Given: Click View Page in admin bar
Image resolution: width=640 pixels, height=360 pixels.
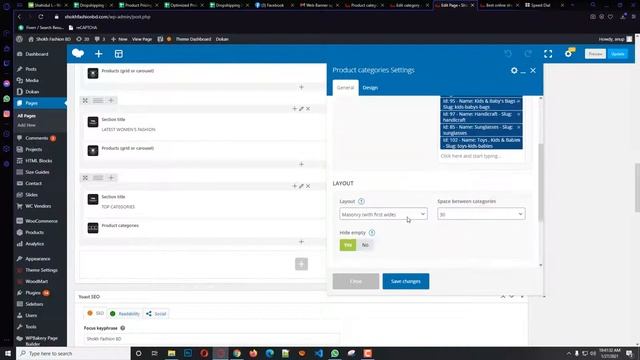Looking at the screenshot, I should click(142, 39).
